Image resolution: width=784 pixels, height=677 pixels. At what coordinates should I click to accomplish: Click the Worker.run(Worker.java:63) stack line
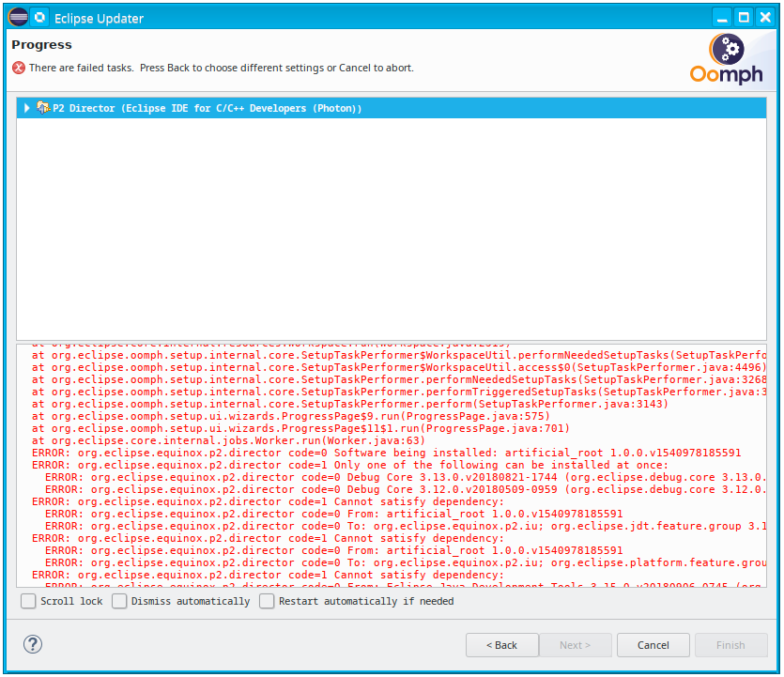pyautogui.click(x=228, y=440)
